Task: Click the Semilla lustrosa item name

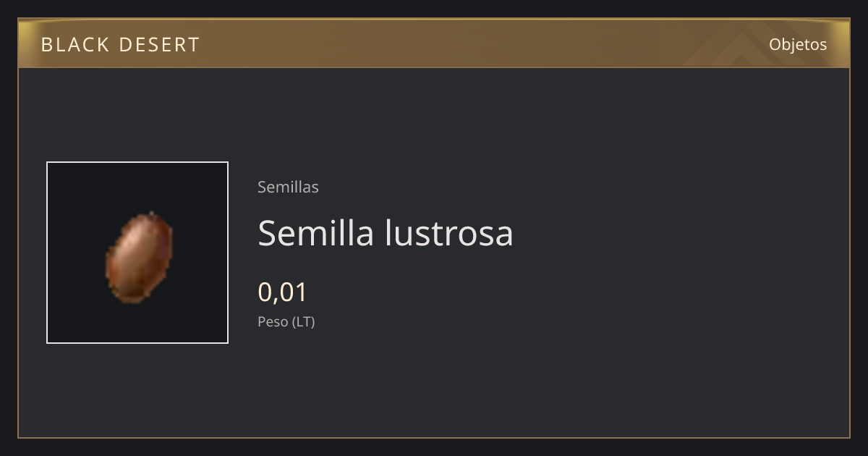Action: click(386, 233)
